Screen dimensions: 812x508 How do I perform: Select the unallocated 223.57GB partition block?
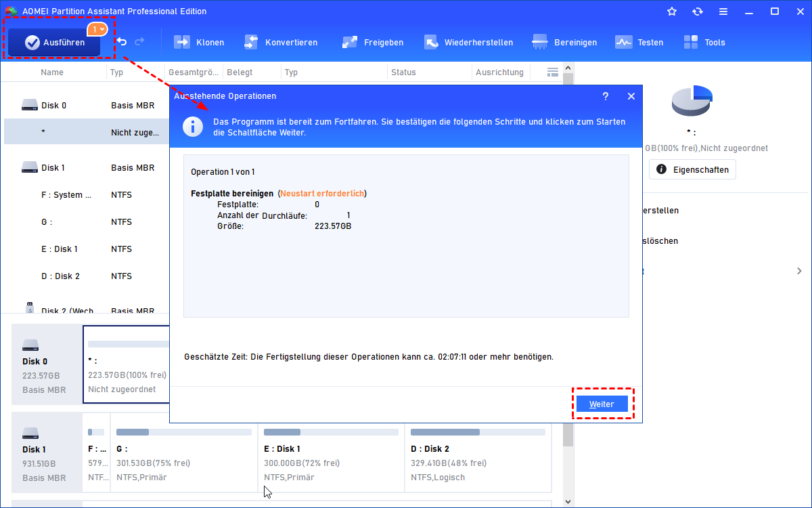(x=127, y=364)
